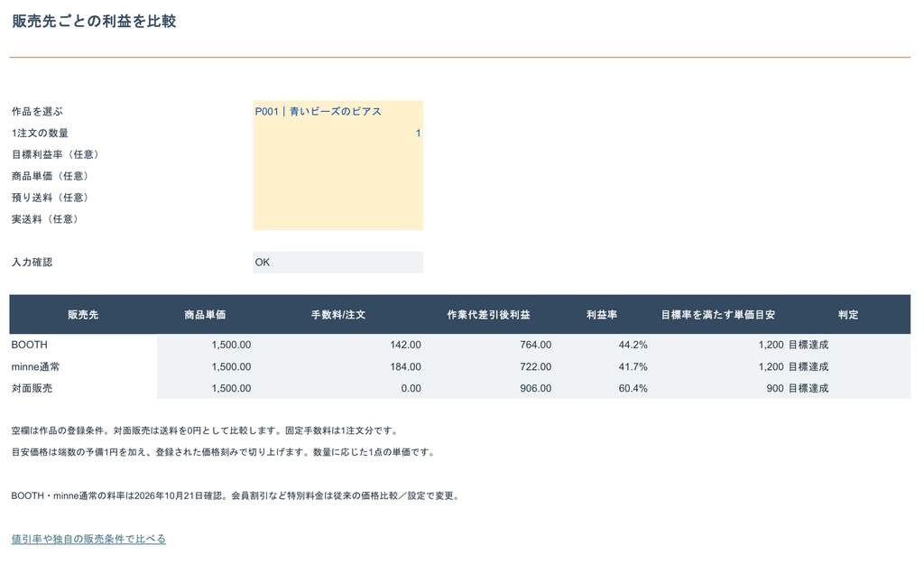The image size is (924, 564).
Task: Click BOOTH's 商品単価 value 1,500.00
Action: coord(231,345)
